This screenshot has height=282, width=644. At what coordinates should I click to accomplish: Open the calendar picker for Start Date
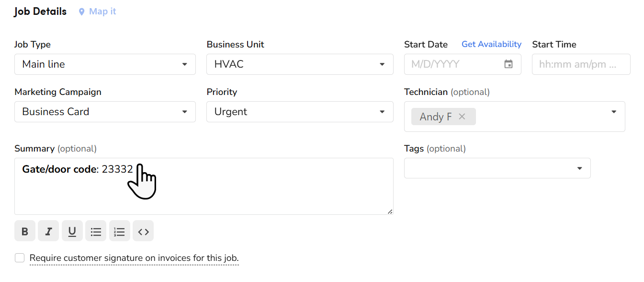[x=509, y=64]
